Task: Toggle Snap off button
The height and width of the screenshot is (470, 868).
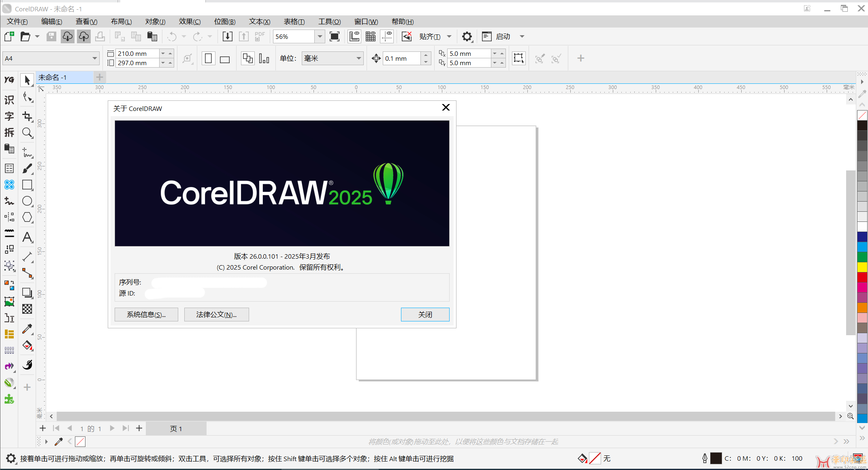Action: point(407,36)
